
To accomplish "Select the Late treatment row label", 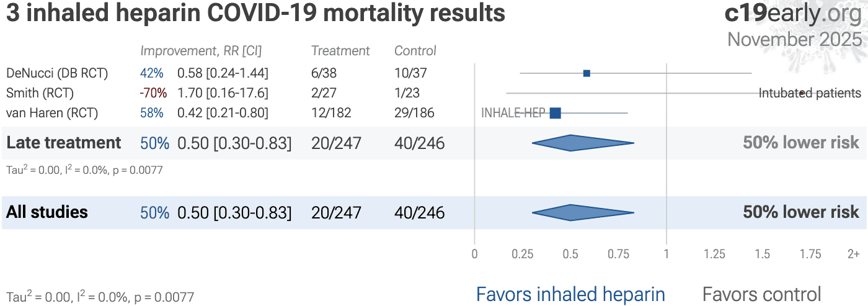I will point(64,143).
